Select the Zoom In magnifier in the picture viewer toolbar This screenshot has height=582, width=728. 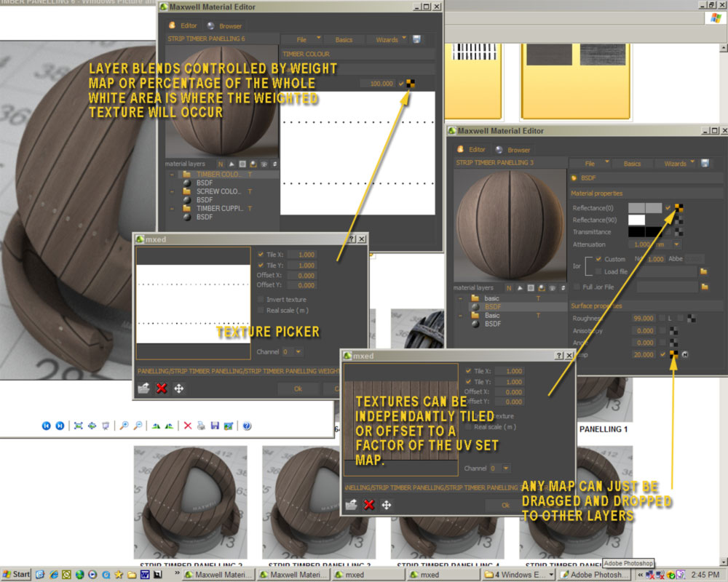pos(124,426)
